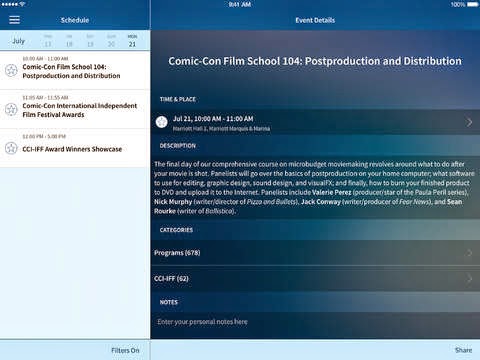Tap the Filters On button
480x360 pixels.
pyautogui.click(x=125, y=350)
